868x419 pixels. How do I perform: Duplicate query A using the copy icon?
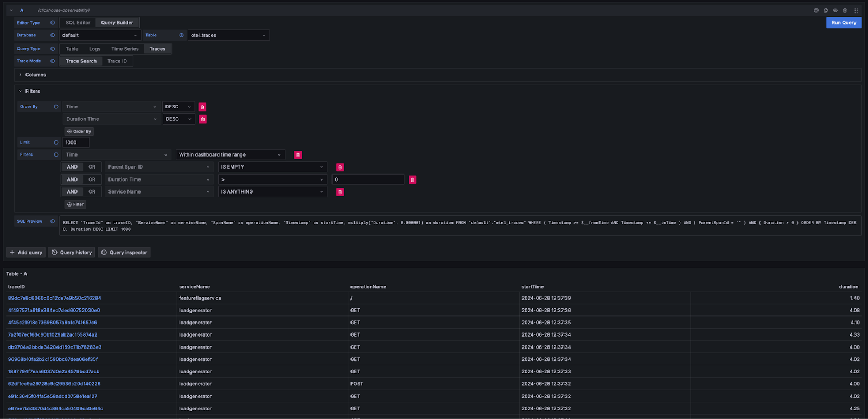click(826, 10)
